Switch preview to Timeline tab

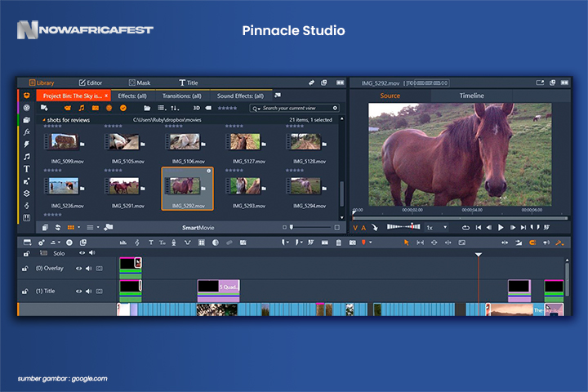pyautogui.click(x=472, y=96)
